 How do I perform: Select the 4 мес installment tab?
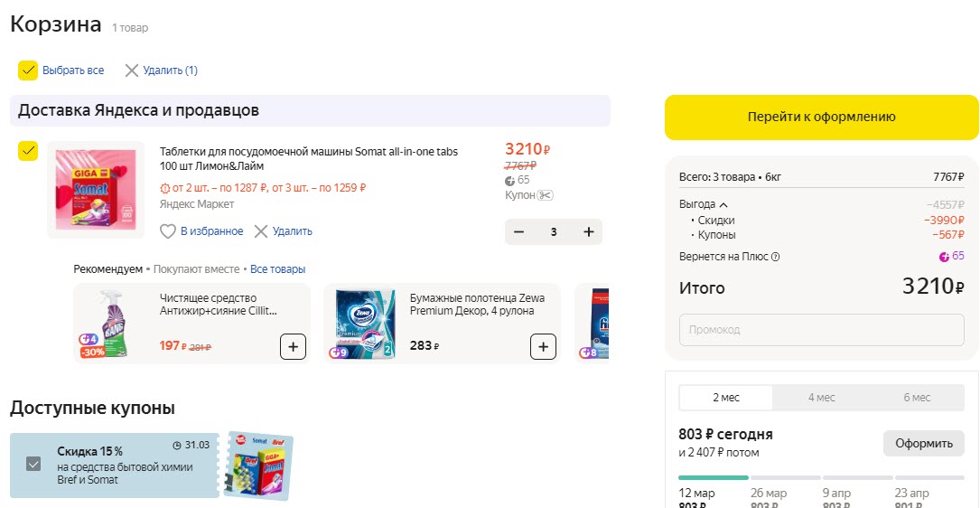pos(821,398)
